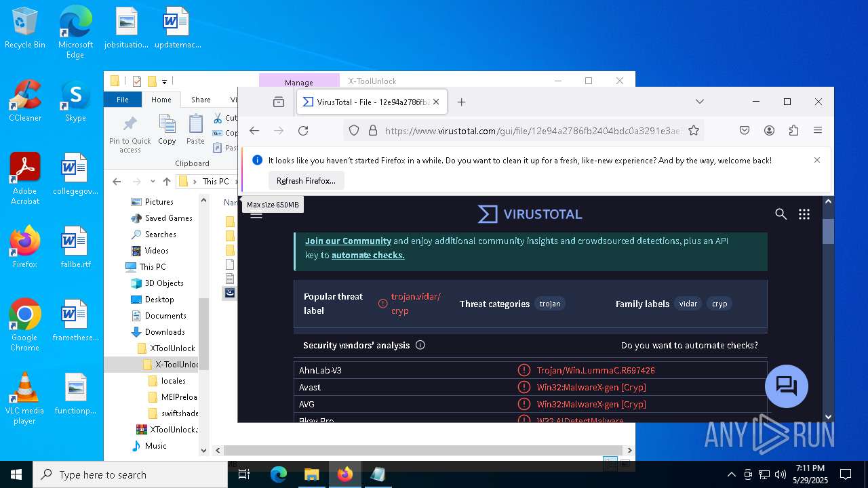Select Pictures in Explorer navigation pane
The height and width of the screenshot is (488, 868).
pos(159,202)
